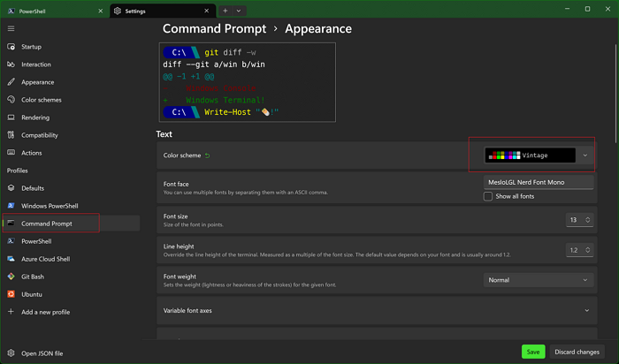Click the Git Bash icon
Screen dimensions: 619x364
[x=11, y=277]
